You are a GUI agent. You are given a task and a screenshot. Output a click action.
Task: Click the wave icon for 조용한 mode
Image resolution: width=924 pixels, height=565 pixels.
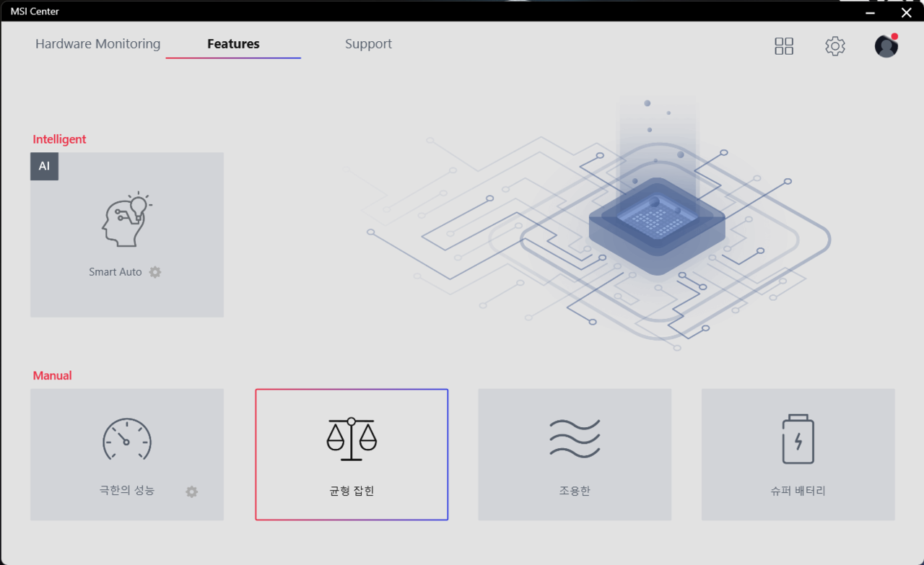click(575, 439)
